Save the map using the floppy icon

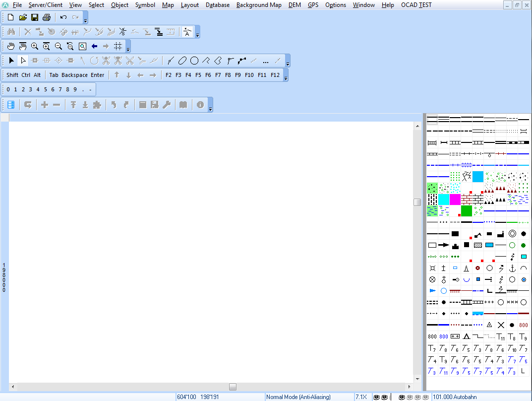[x=35, y=17]
